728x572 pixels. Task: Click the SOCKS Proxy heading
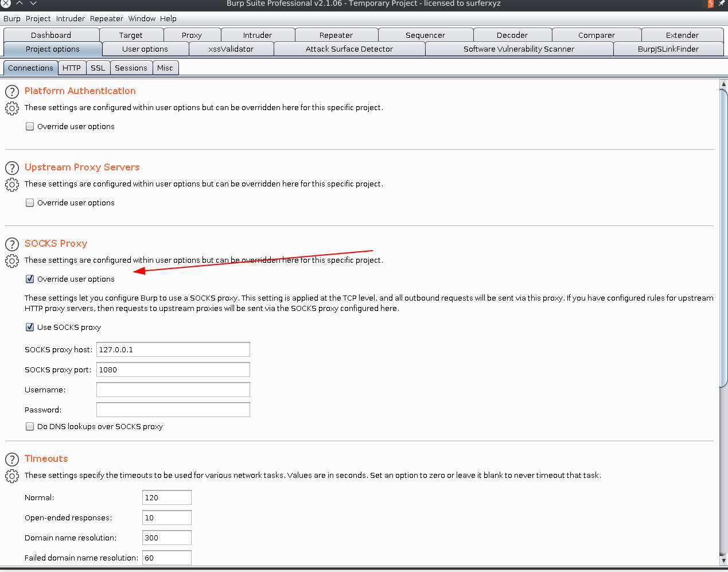56,243
